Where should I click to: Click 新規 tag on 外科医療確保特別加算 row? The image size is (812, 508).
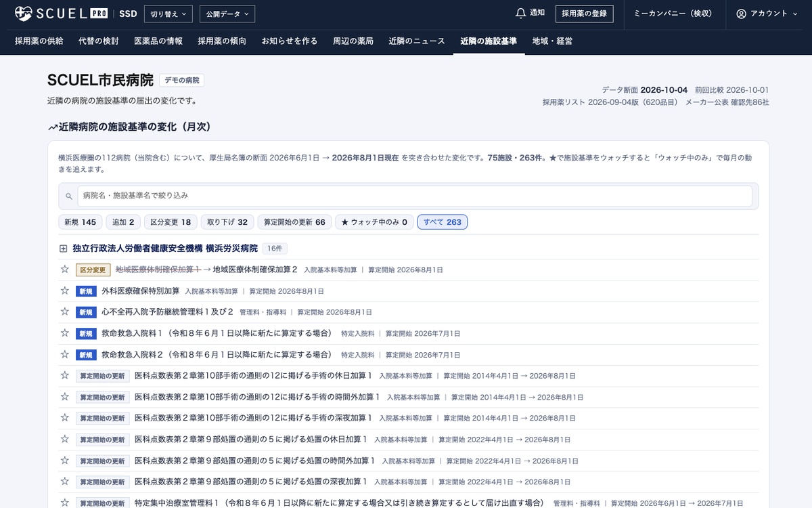[86, 291]
